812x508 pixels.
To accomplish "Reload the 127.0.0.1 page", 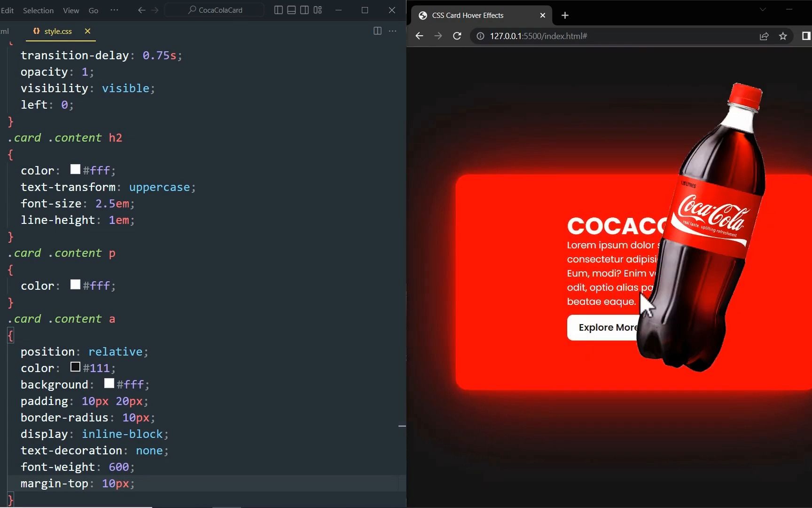I will (457, 36).
